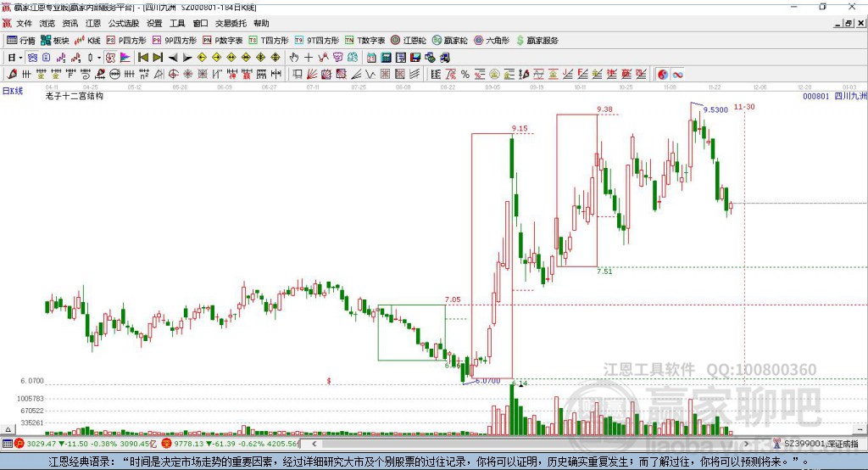Click the horizontal chart scrollbar
The width and height of the screenshot is (868, 470).
pyautogui.click(x=530, y=444)
